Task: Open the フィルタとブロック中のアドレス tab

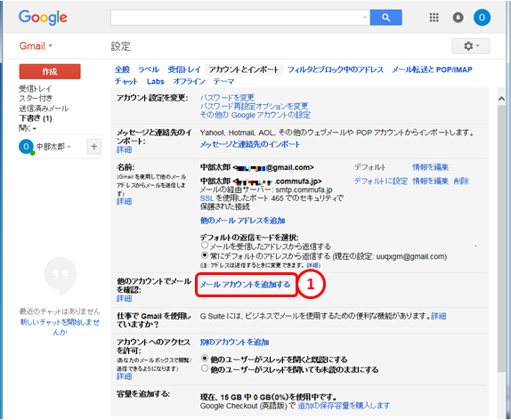Action: pyautogui.click(x=336, y=69)
